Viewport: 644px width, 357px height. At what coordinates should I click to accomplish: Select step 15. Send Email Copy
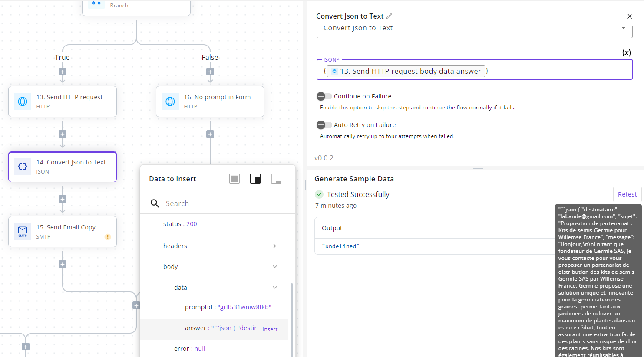(x=63, y=232)
